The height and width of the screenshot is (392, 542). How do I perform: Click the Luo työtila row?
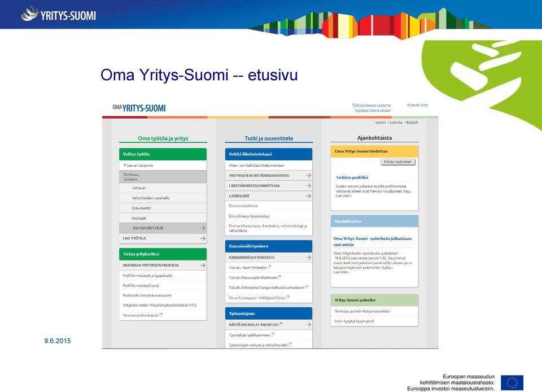click(163, 238)
